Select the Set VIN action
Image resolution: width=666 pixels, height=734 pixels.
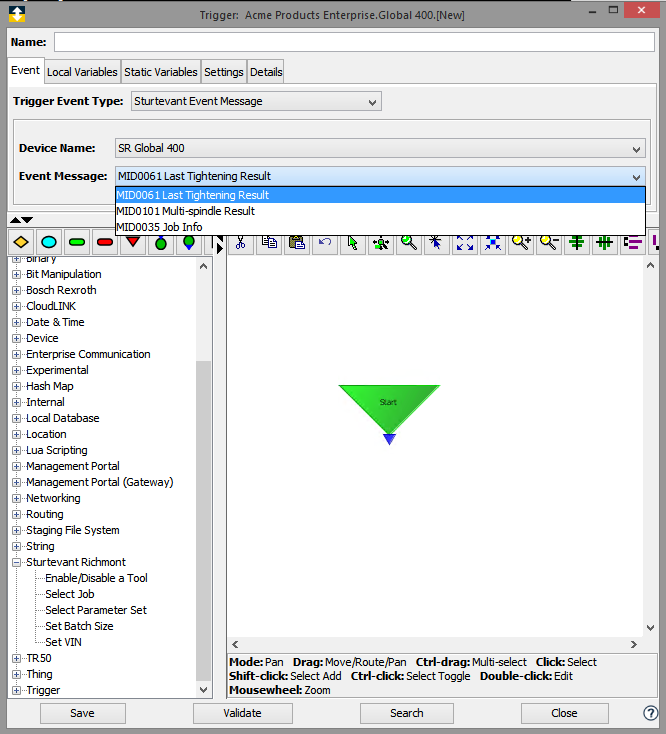pyautogui.click(x=63, y=642)
